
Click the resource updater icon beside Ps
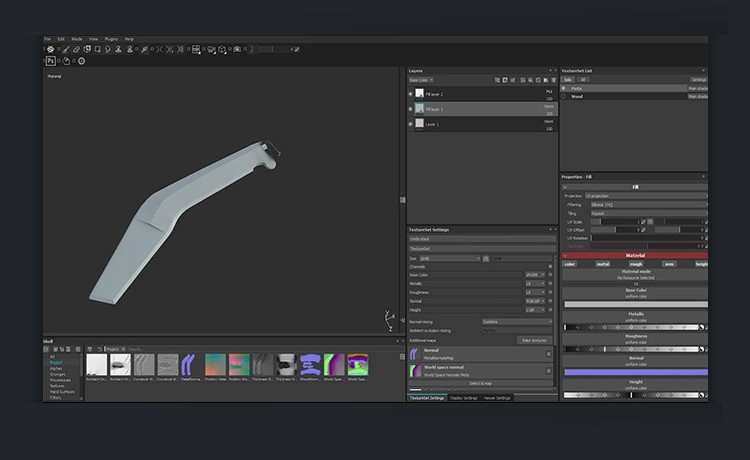(66, 61)
